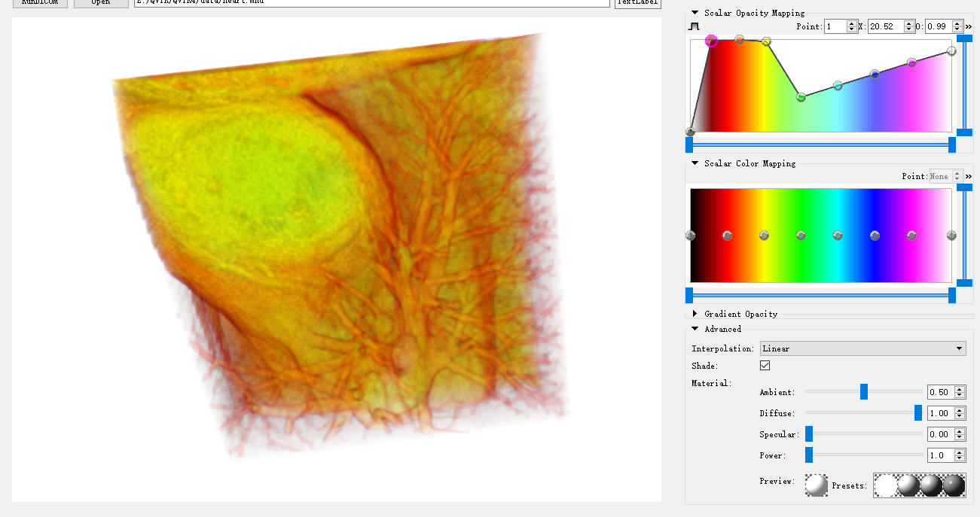980x517 pixels.
Task: Click the Power slider handle
Action: tap(809, 455)
